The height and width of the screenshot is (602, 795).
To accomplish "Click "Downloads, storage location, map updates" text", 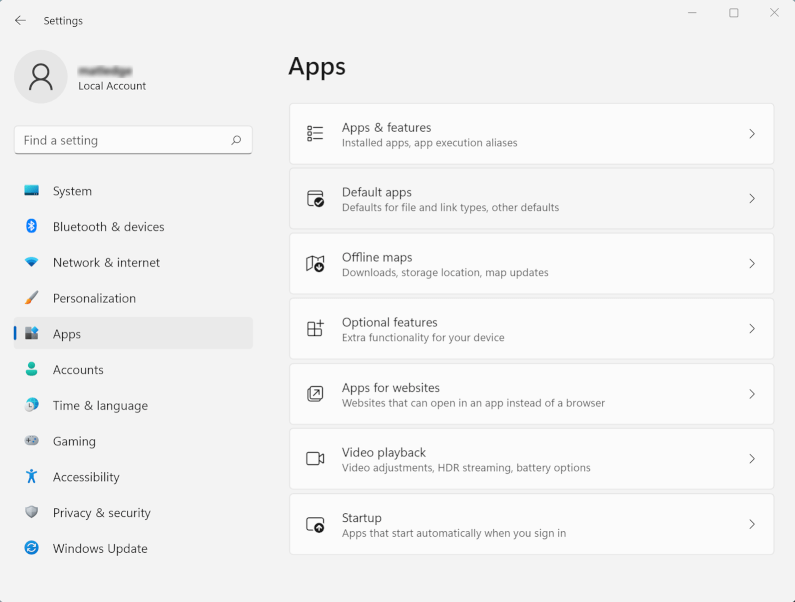I will (x=445, y=273).
